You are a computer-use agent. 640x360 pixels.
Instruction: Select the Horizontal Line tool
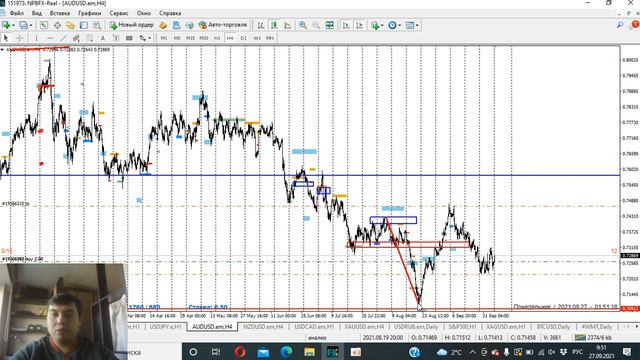[50, 38]
